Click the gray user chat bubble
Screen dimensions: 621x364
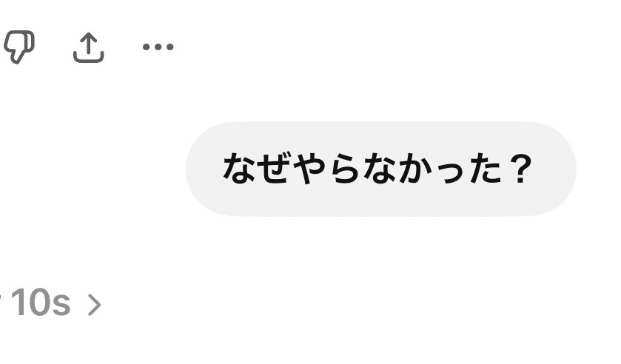pos(381,169)
